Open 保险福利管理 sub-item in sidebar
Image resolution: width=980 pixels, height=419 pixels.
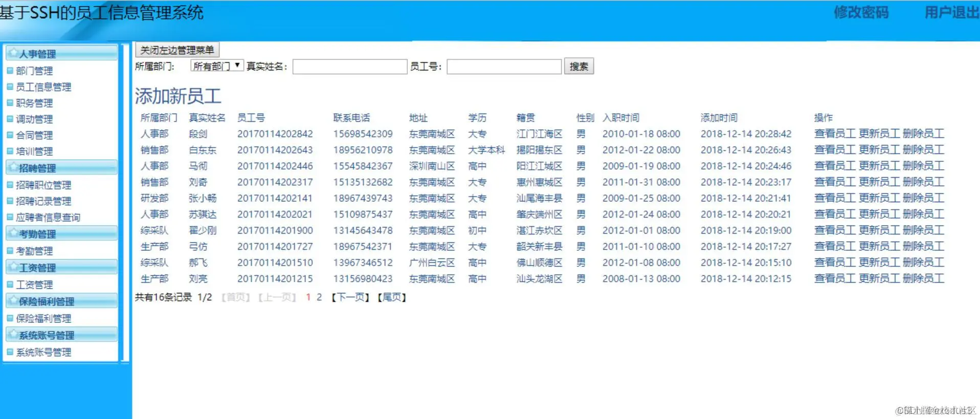tap(43, 318)
